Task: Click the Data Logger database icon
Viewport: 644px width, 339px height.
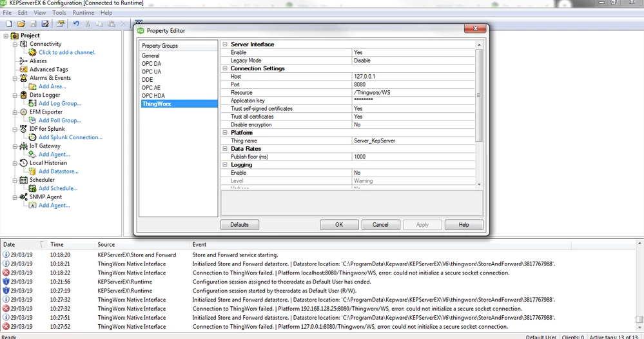Action: [23, 95]
